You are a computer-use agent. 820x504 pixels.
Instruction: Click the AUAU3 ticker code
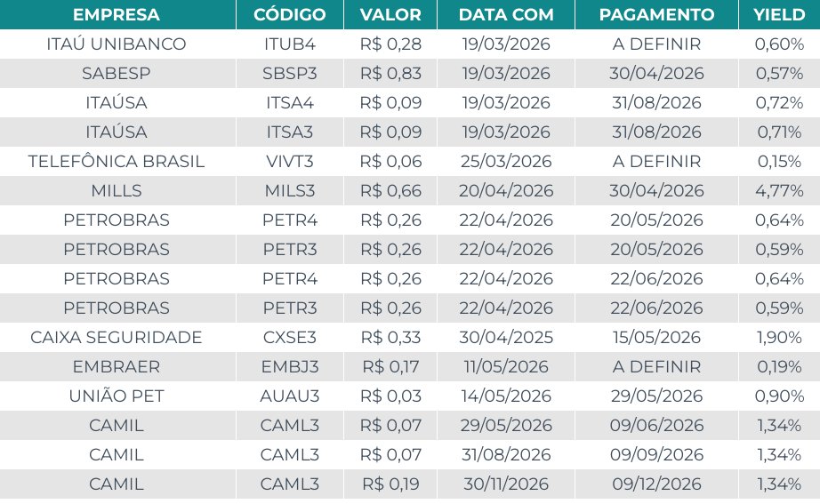pyautogui.click(x=289, y=396)
